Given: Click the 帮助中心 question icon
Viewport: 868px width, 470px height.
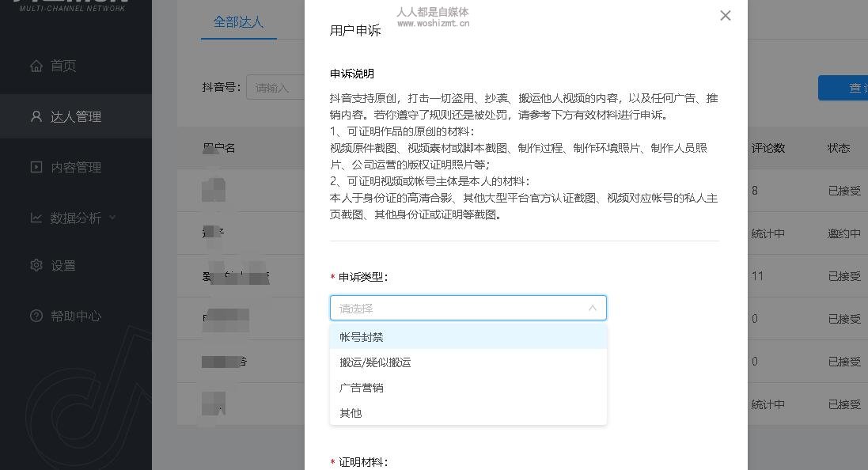Looking at the screenshot, I should tap(36, 316).
